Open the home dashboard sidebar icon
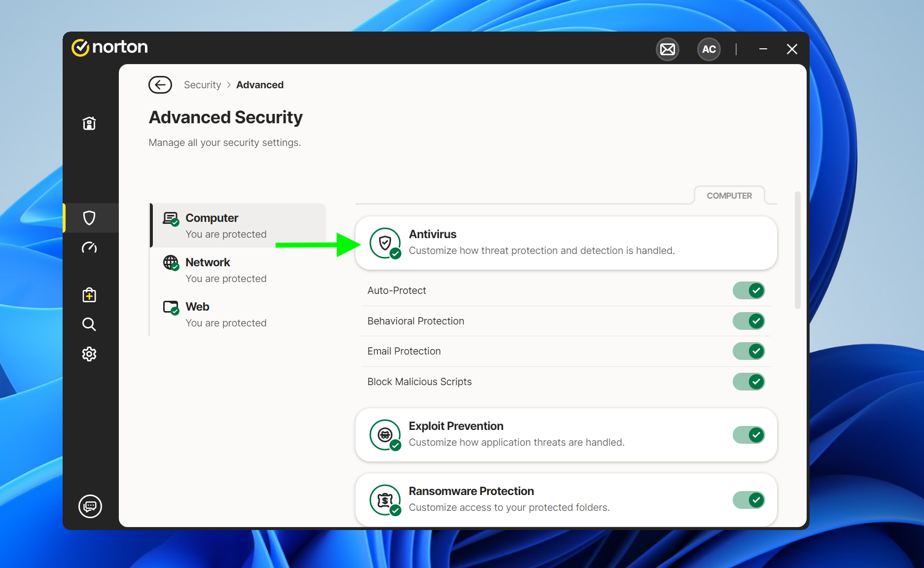Viewport: 924px width, 568px height. coord(89,123)
